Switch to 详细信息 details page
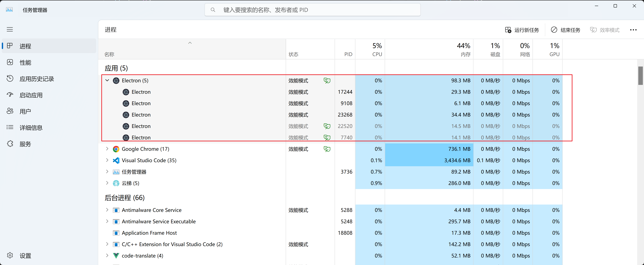 pyautogui.click(x=49, y=128)
